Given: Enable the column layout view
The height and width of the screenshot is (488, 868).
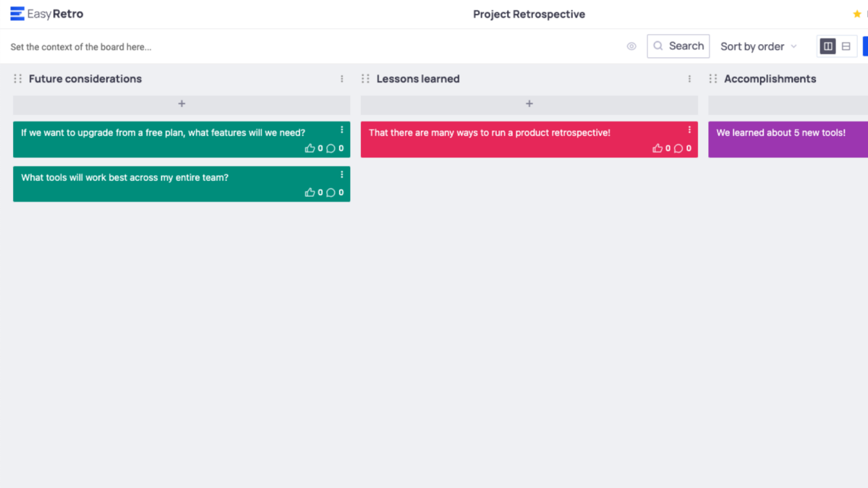Looking at the screenshot, I should coord(827,46).
